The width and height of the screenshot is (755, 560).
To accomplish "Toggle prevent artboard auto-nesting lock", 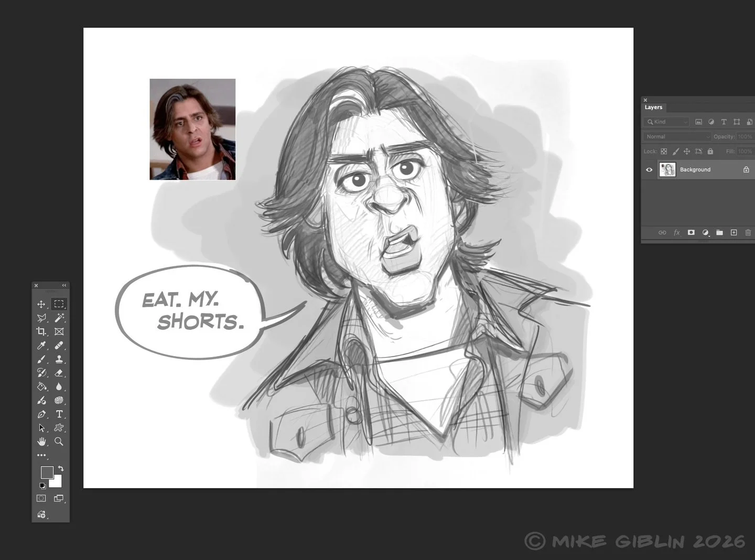I will (x=698, y=151).
